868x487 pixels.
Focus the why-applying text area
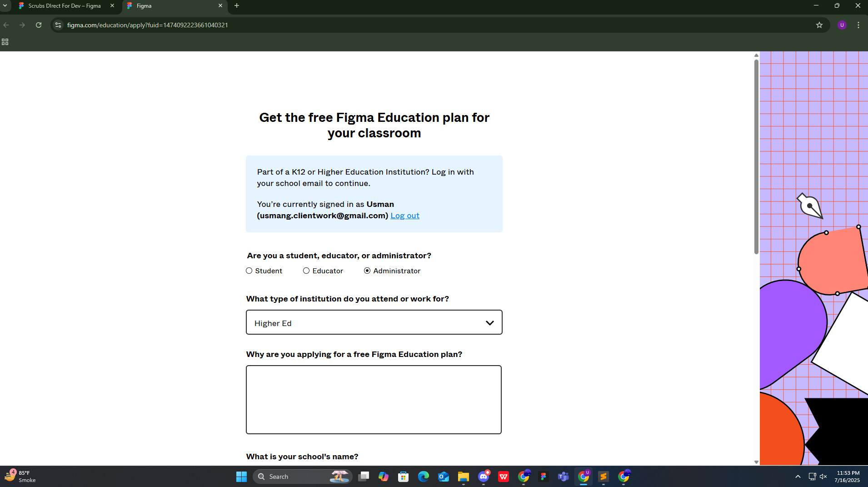(x=374, y=400)
